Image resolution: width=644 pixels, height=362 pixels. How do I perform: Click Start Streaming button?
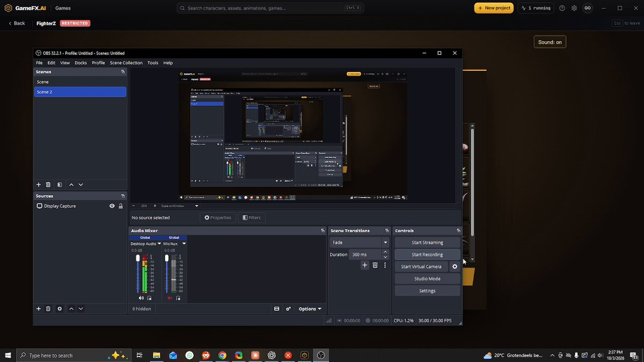(x=427, y=242)
